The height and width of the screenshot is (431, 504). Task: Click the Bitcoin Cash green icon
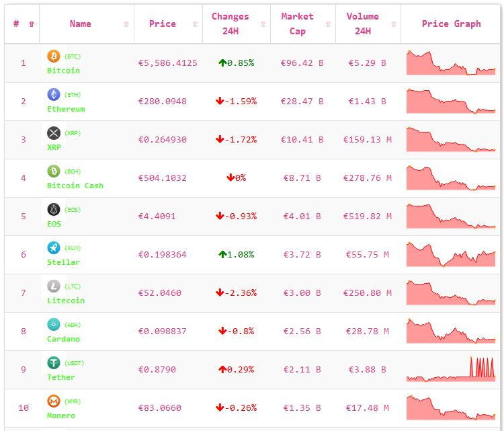click(x=54, y=171)
